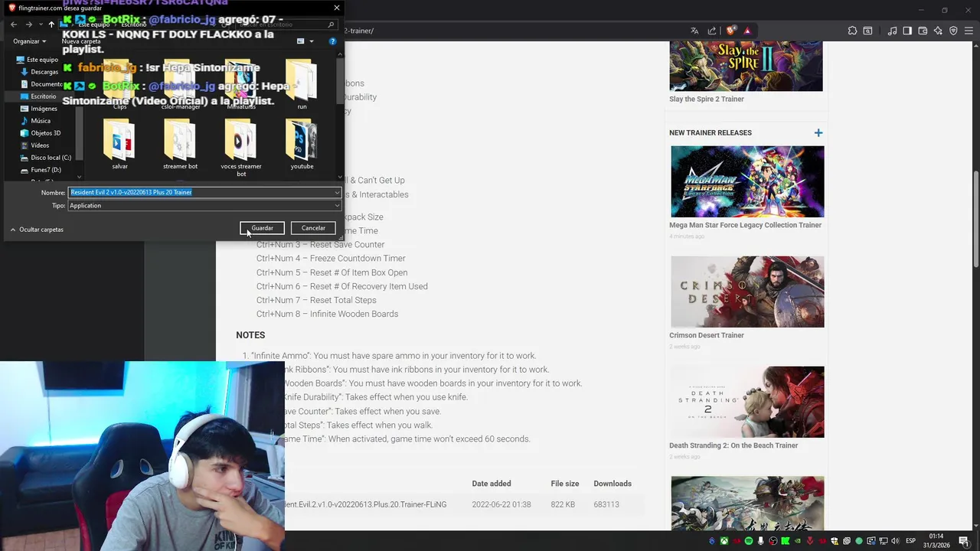
Task: Click the green Kick icon in system tray
Action: tap(785, 541)
